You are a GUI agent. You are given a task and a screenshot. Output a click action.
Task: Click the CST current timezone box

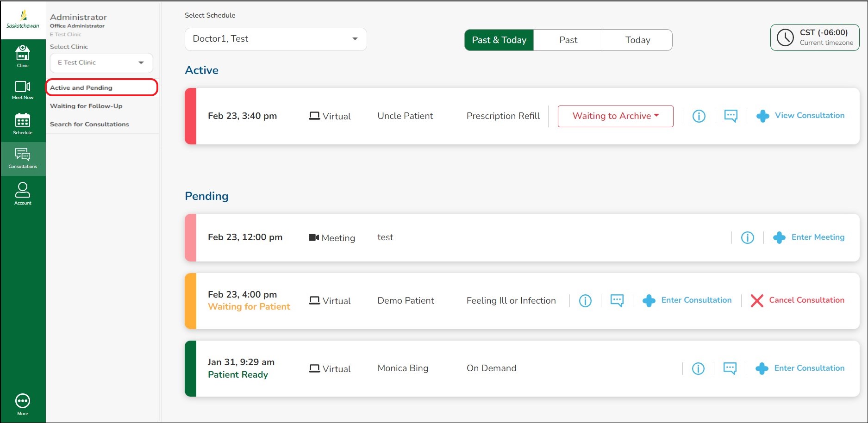pos(814,37)
